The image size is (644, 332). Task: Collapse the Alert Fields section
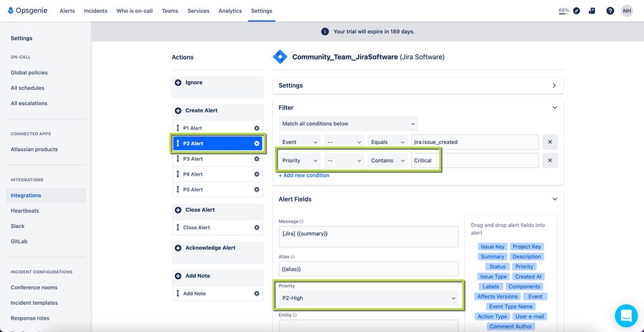555,200
